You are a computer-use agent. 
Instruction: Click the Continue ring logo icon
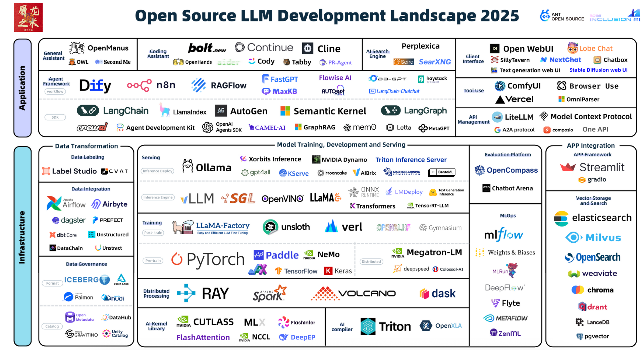pos(240,47)
